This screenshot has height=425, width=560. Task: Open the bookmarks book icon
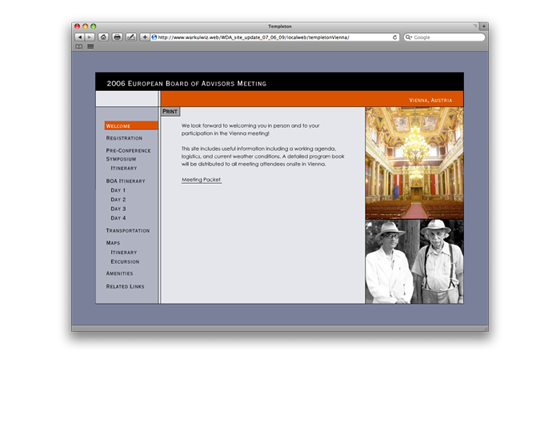pyautogui.click(x=79, y=46)
